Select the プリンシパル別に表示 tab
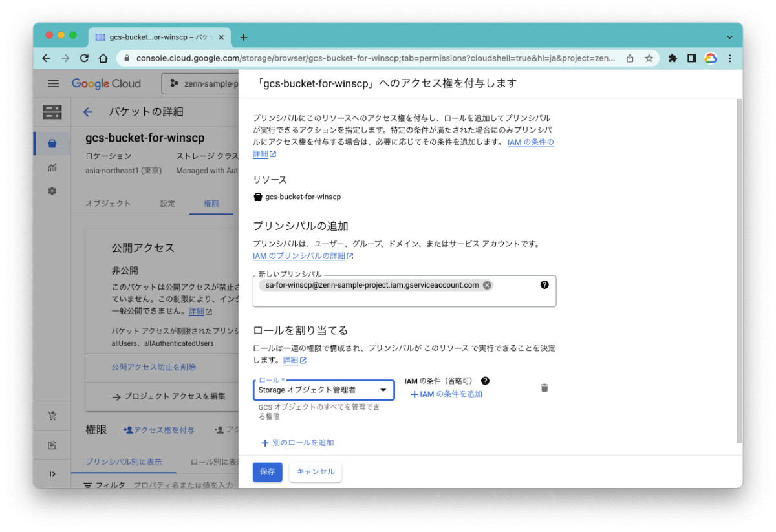776x532 pixels. point(124,462)
